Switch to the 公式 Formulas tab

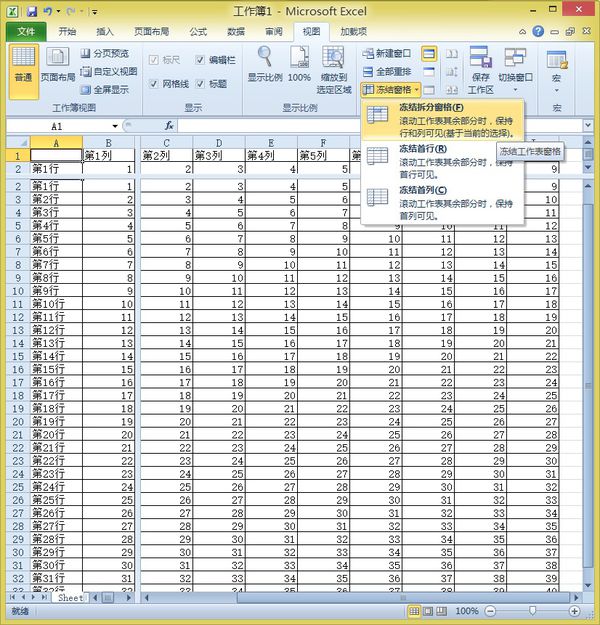point(198,31)
